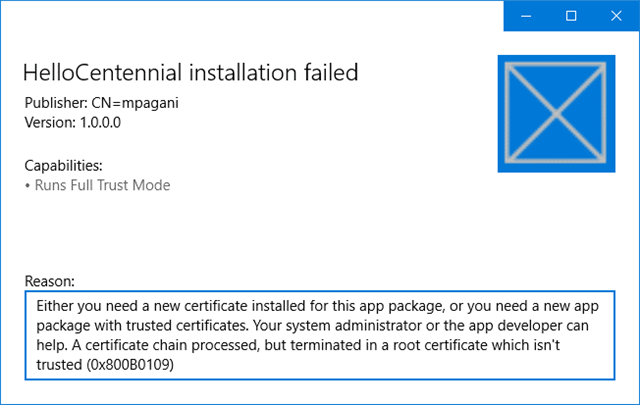Maximize the installer window
The width and height of the screenshot is (640, 405).
571,15
